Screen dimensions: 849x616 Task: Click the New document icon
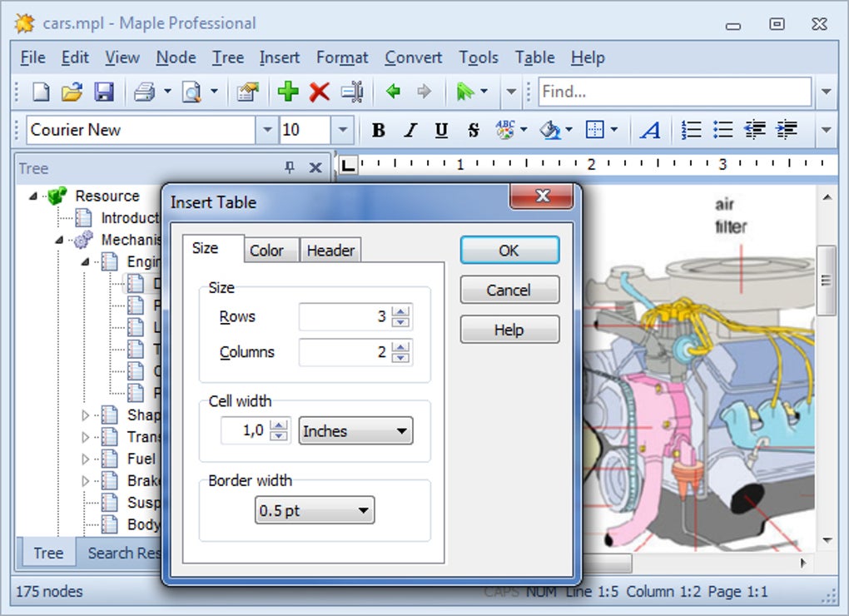(41, 92)
